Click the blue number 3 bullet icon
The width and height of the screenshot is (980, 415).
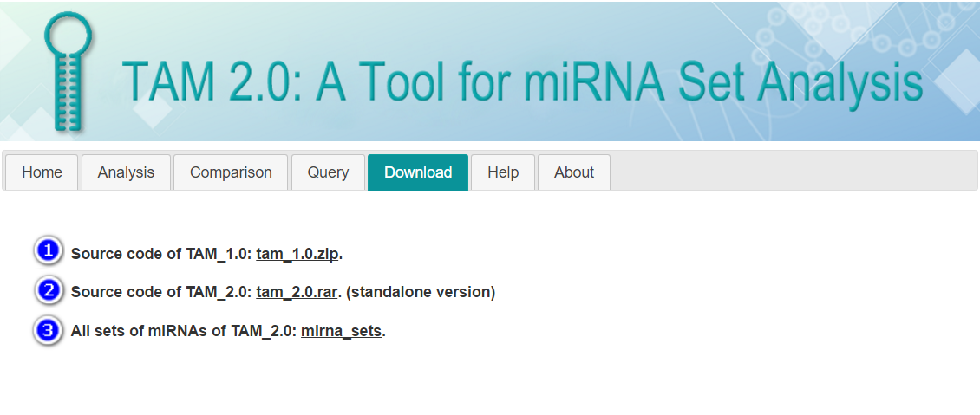pyautogui.click(x=48, y=330)
